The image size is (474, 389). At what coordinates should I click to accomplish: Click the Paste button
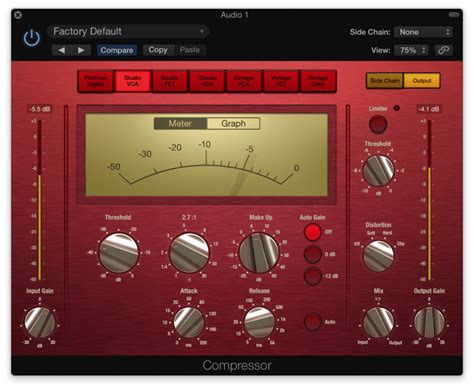coord(190,50)
